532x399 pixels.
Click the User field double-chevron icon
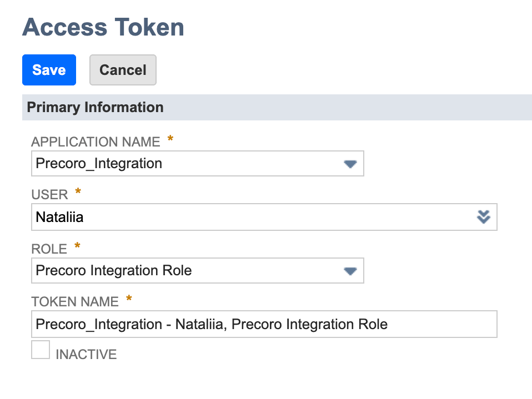click(484, 217)
